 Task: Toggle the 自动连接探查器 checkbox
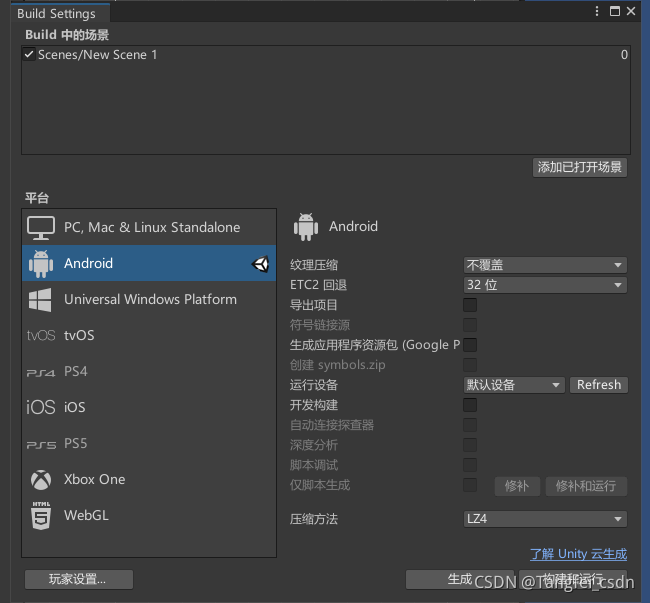pos(470,425)
